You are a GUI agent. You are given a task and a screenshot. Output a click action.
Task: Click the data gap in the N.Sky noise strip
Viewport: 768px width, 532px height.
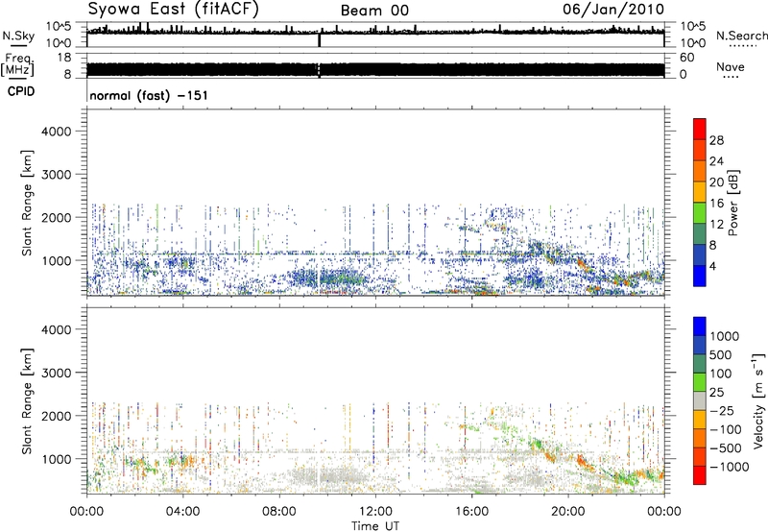pos(320,39)
